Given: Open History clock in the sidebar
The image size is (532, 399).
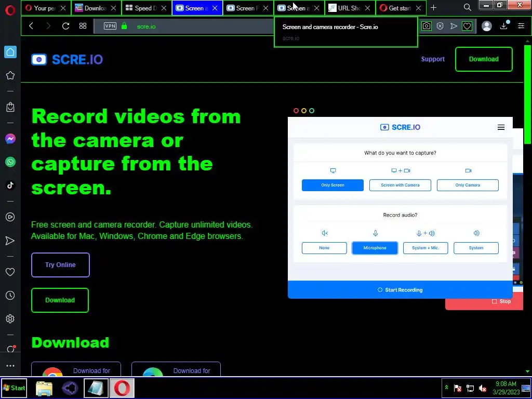Looking at the screenshot, I should click(x=10, y=295).
